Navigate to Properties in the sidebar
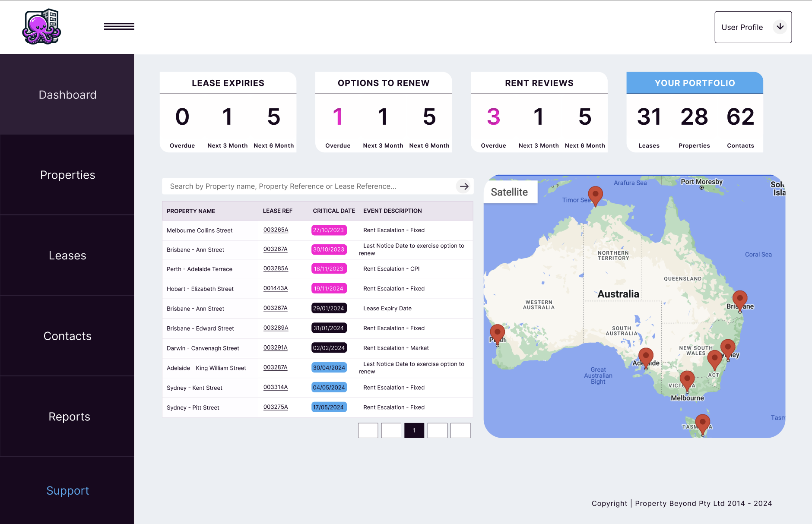This screenshot has width=812, height=524. pos(67,175)
